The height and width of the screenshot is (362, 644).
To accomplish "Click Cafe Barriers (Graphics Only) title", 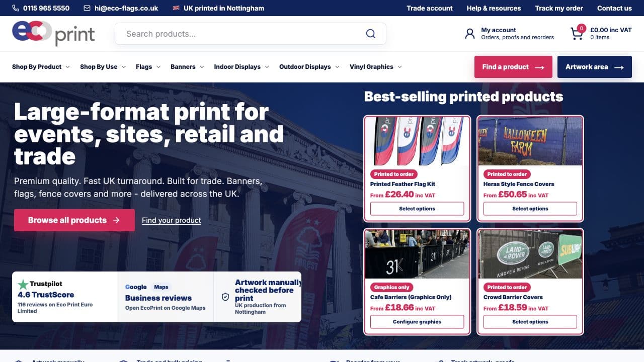I will 411,297.
